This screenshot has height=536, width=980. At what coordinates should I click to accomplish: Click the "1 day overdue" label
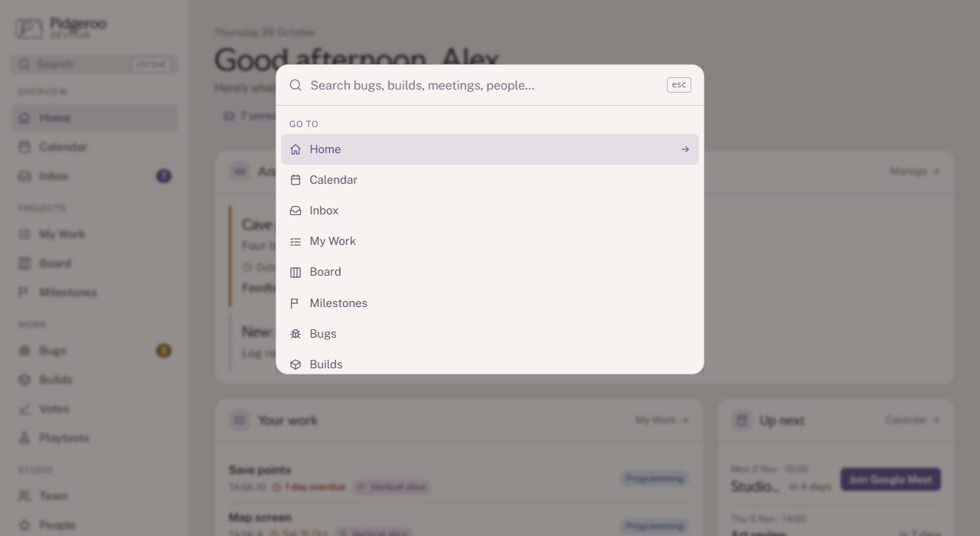(x=309, y=487)
